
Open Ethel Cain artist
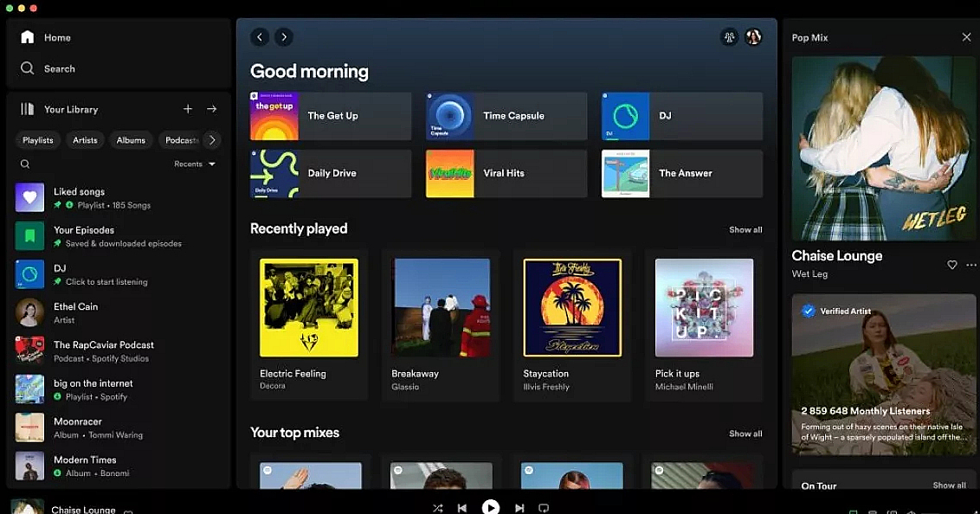tap(119, 313)
